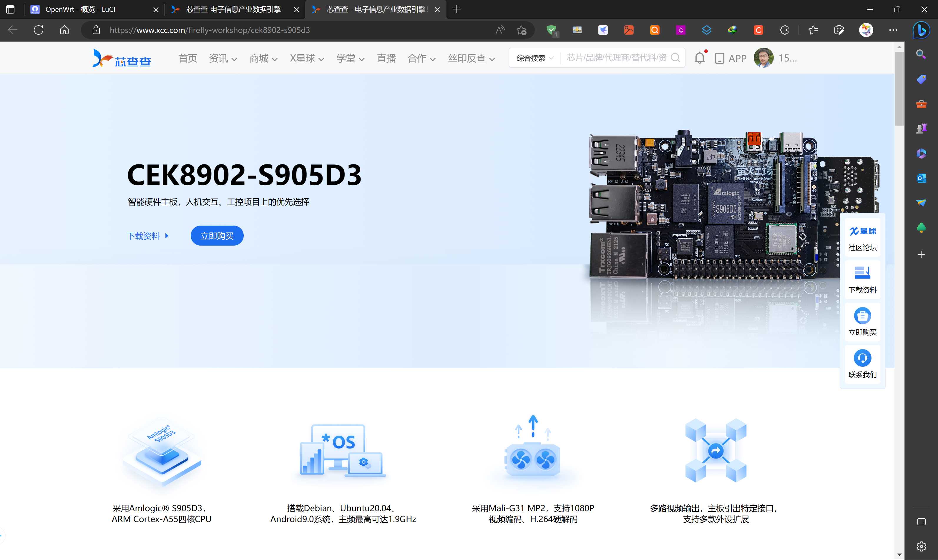Image resolution: width=938 pixels, height=560 pixels.
Task: Click text 搭载Debian、Ubuntu20.04 description
Action: click(343, 514)
